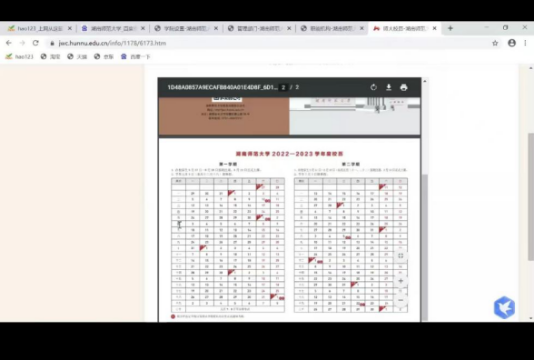Screen dimensions: 534x360
Task: Click the fit-to-page button in PDF viewer
Action: [x=401, y=256]
